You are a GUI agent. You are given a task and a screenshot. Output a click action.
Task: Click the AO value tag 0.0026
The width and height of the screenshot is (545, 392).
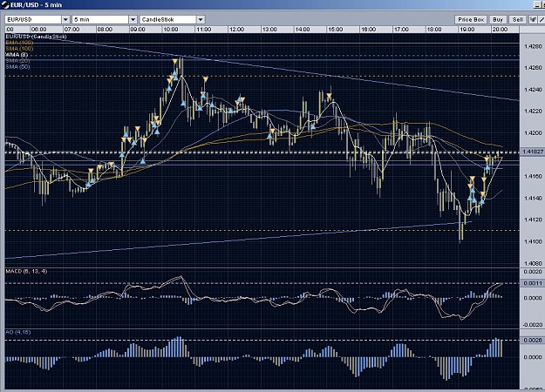tap(532, 341)
